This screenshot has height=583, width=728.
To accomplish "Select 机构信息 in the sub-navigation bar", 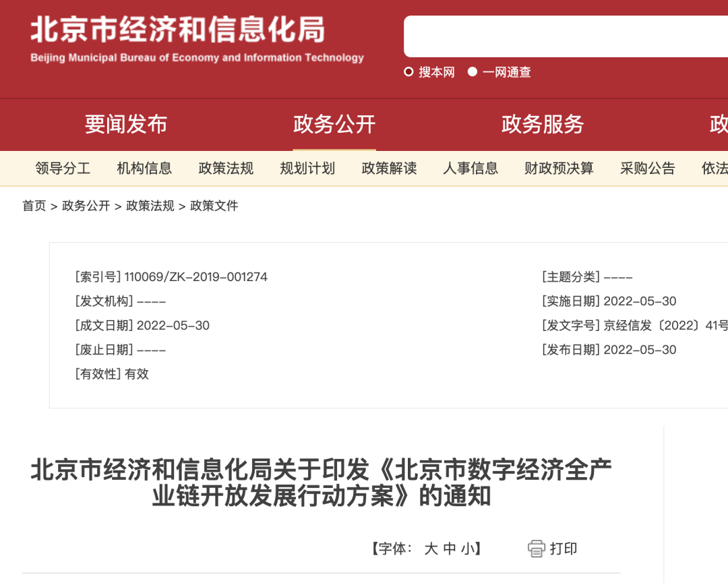I will [144, 168].
